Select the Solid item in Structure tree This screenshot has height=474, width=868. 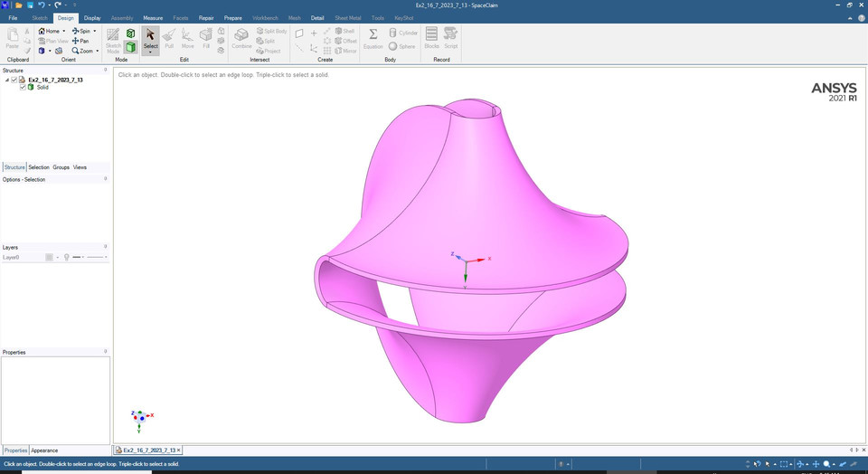coord(42,88)
